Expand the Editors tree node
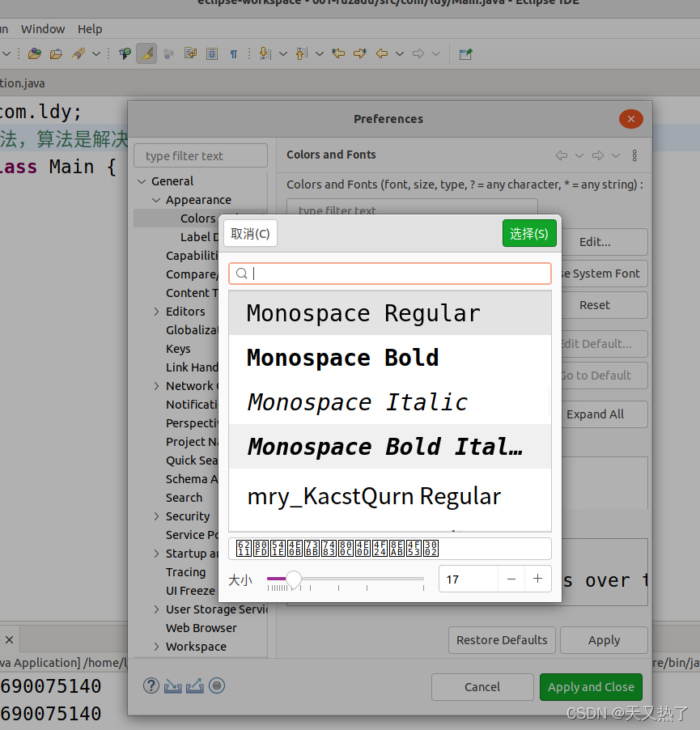Image resolution: width=700 pixels, height=730 pixels. (156, 312)
